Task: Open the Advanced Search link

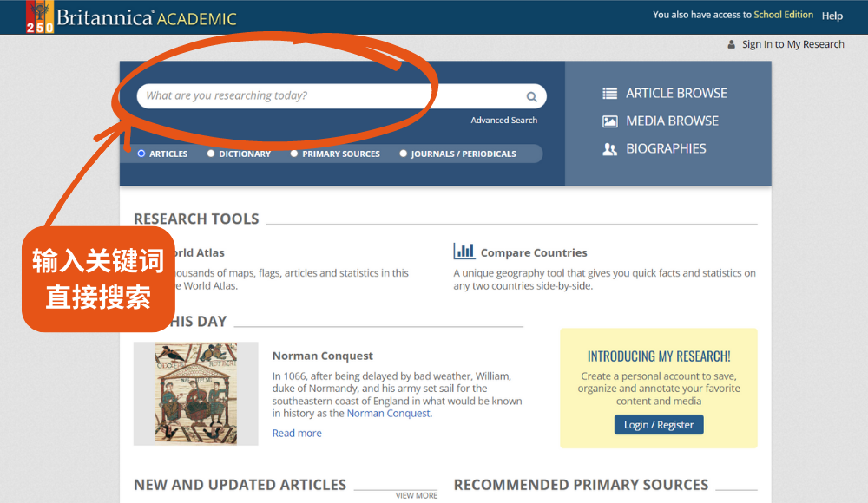Action: pos(503,120)
